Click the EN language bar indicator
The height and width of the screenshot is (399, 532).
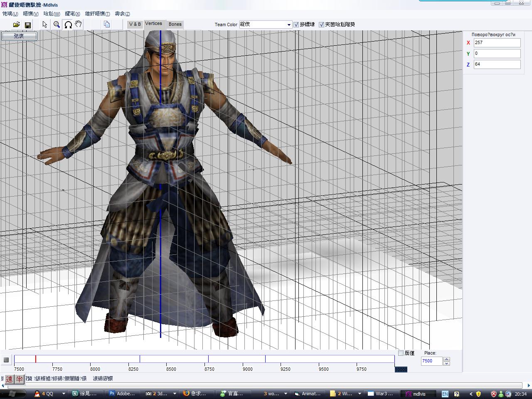click(x=445, y=394)
